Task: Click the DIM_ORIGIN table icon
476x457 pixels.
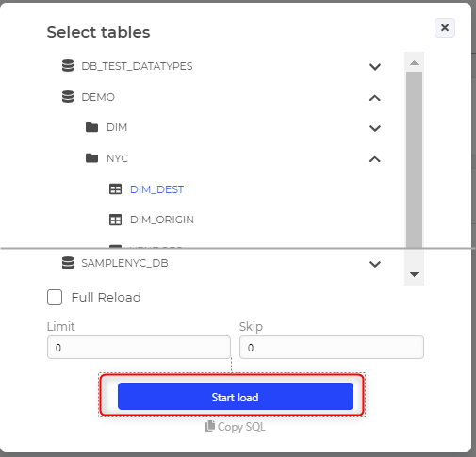Action: click(x=115, y=220)
